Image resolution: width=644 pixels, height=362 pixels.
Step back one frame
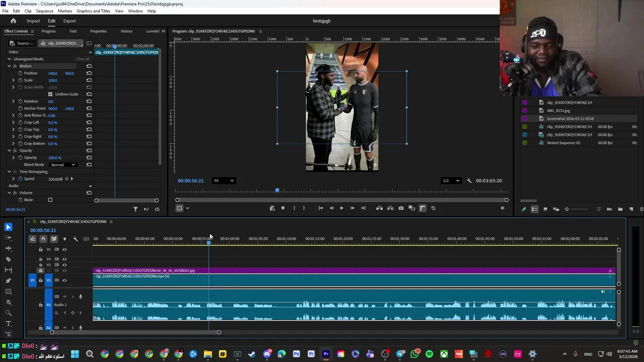331,208
